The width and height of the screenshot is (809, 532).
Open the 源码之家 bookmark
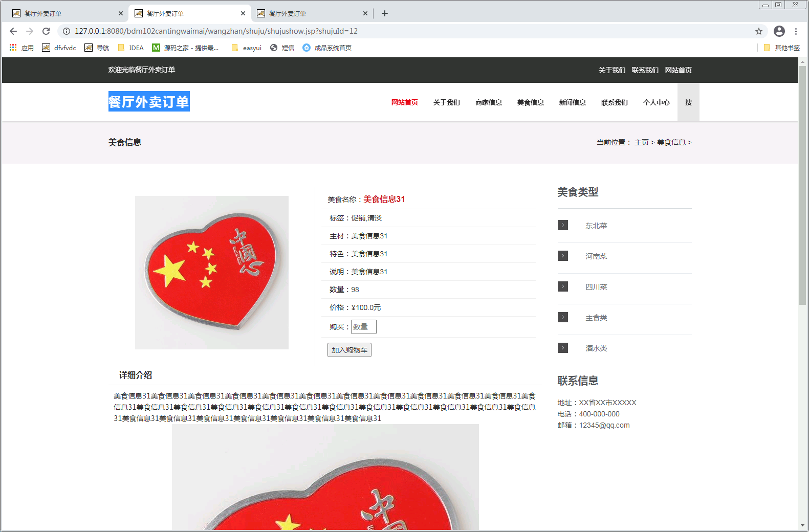(x=185, y=48)
